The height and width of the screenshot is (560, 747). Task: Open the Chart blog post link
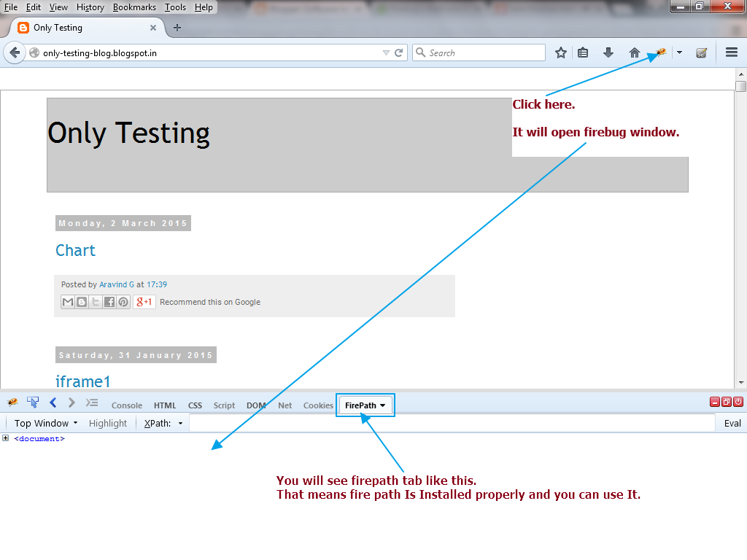[x=75, y=250]
